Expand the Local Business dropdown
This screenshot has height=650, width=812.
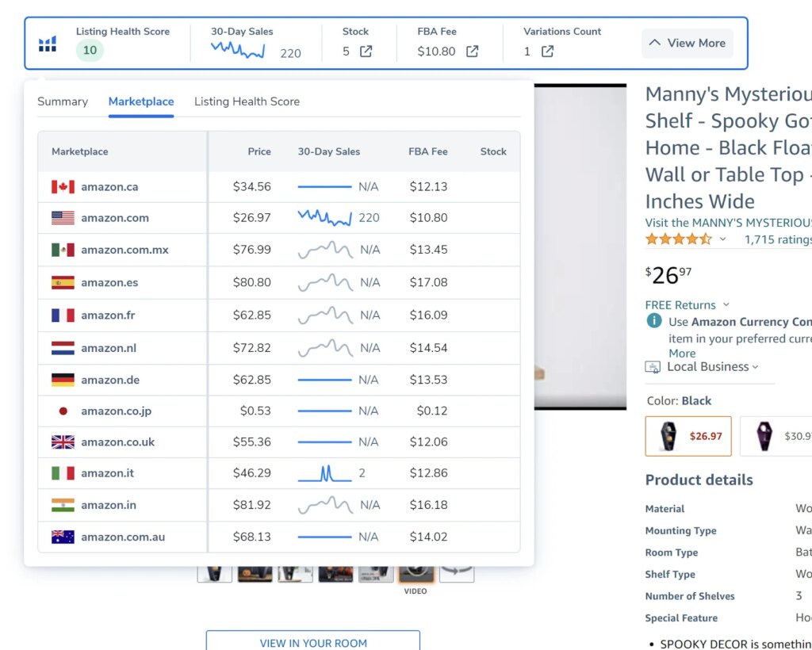coord(755,367)
